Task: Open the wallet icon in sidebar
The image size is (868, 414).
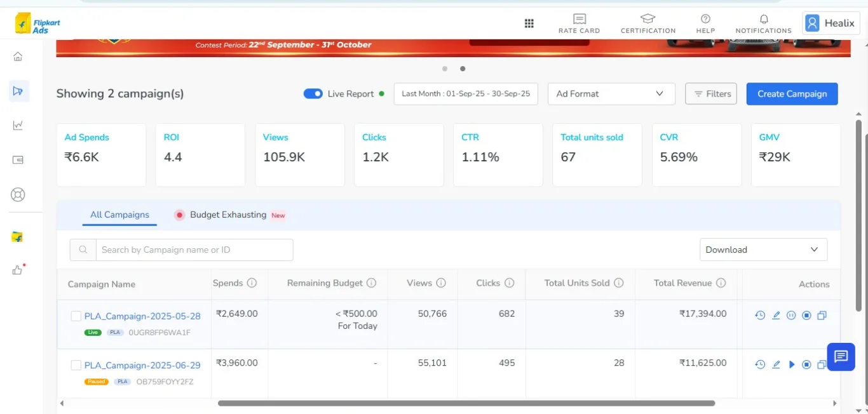Action: pos(18,160)
